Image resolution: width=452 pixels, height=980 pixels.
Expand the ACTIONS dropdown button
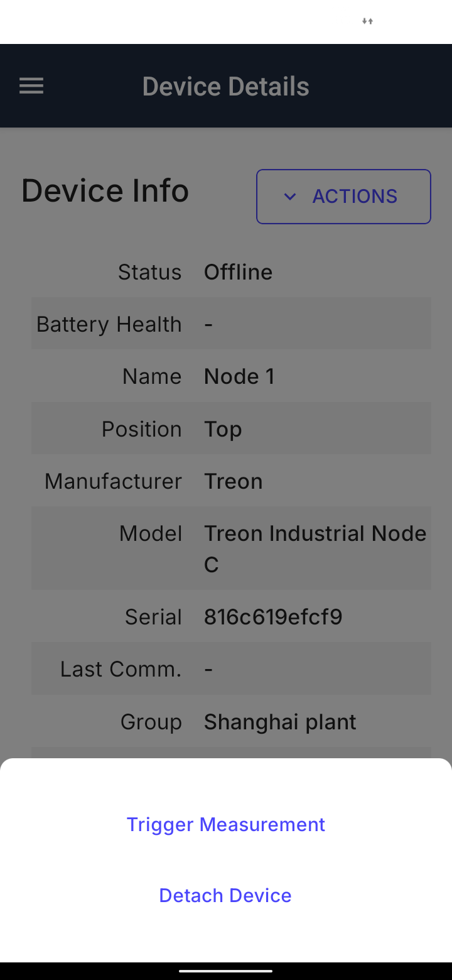click(x=343, y=197)
